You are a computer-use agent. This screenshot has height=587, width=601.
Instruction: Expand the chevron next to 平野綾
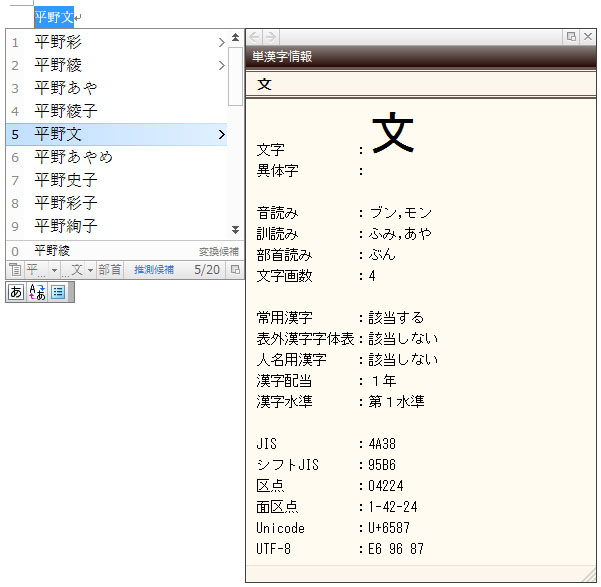tap(222, 65)
